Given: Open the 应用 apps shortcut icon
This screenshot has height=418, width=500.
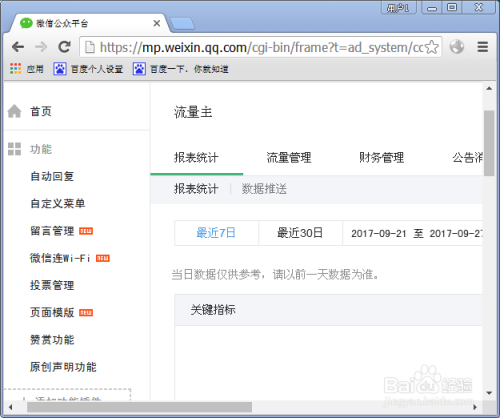Looking at the screenshot, I should pyautogui.click(x=15, y=69).
